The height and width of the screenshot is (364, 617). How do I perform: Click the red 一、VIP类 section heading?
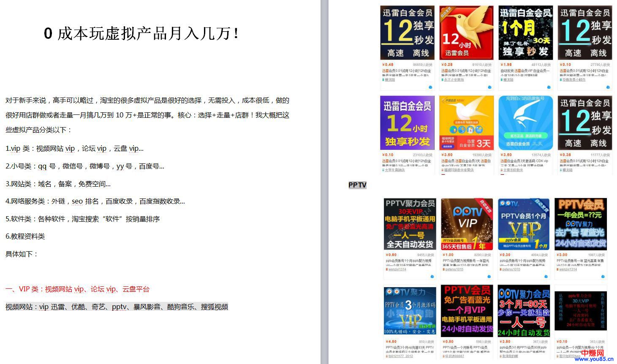click(x=77, y=289)
